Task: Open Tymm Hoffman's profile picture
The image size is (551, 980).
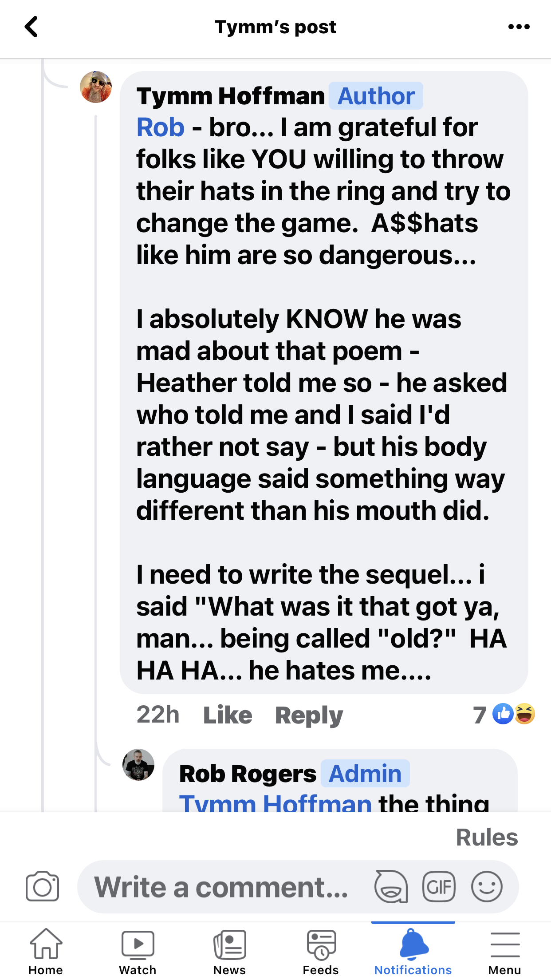Action: point(96,87)
